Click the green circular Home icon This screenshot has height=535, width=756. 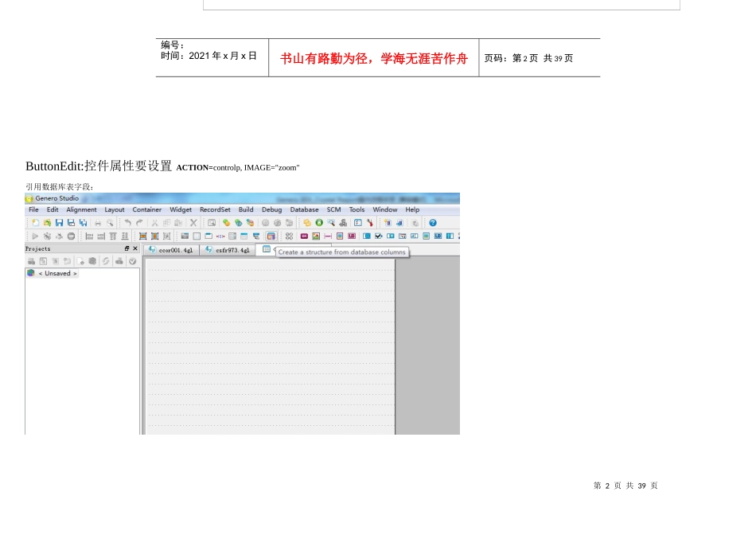pos(318,223)
